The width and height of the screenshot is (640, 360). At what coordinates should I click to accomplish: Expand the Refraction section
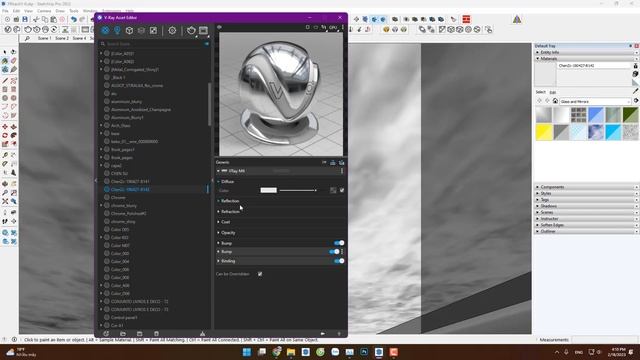[x=218, y=211]
